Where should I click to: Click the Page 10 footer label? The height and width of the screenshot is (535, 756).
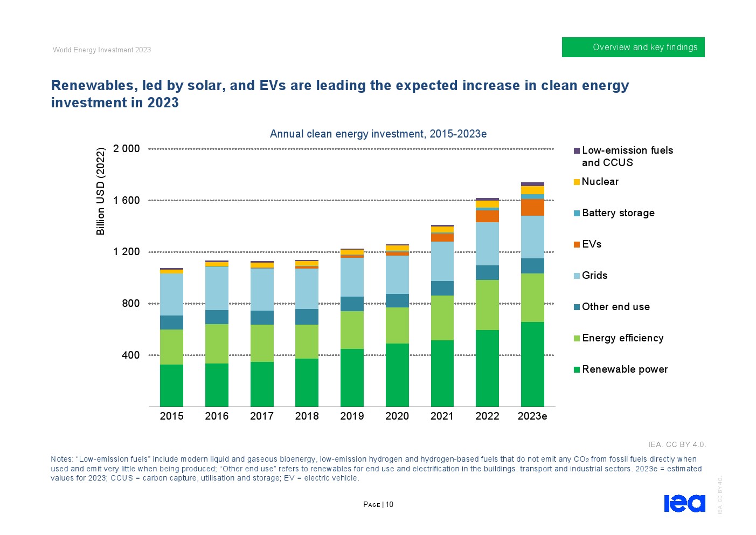[378, 504]
